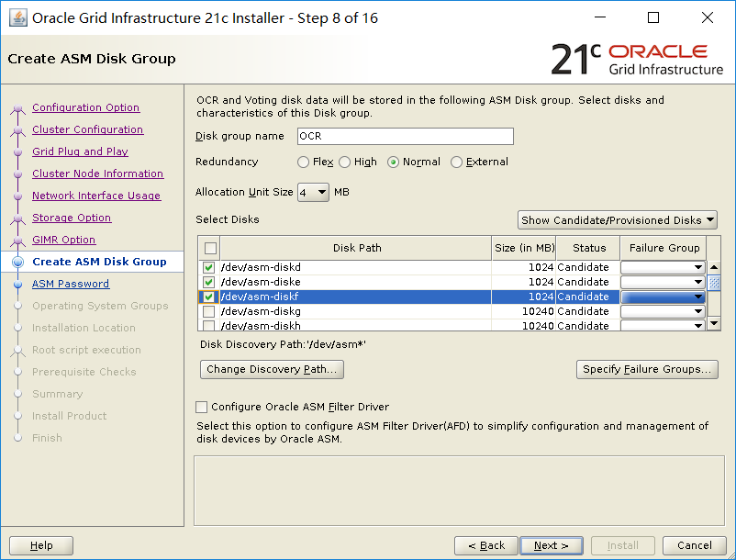Go to the ASM Password step
This screenshot has width=736, height=560.
click(71, 284)
